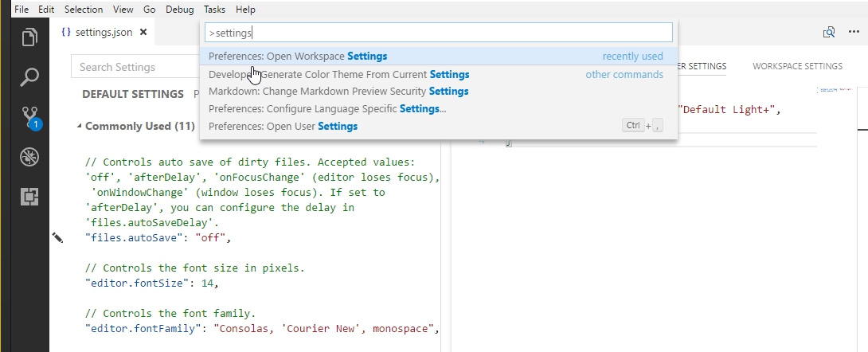
Task: Click the "Default Light+" value in user settings
Action: 729,110
